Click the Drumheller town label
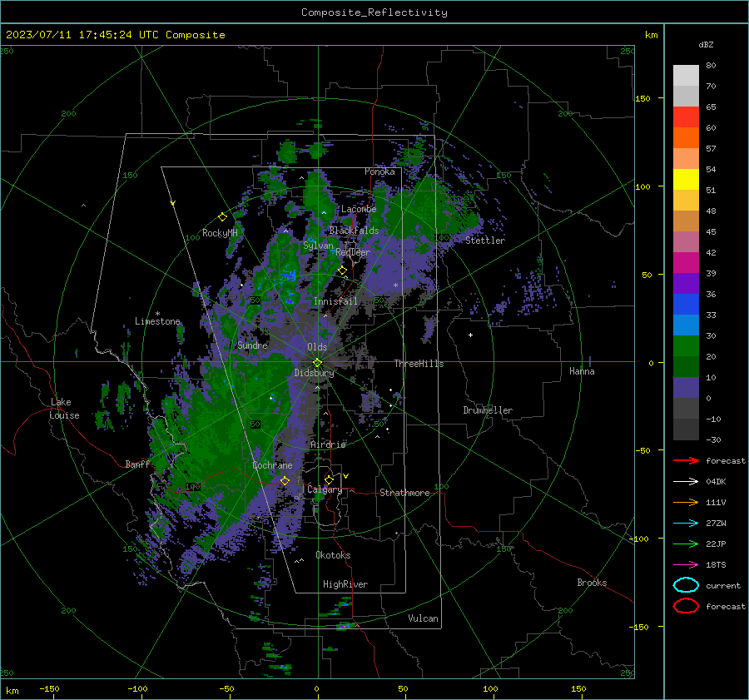 pos(488,410)
